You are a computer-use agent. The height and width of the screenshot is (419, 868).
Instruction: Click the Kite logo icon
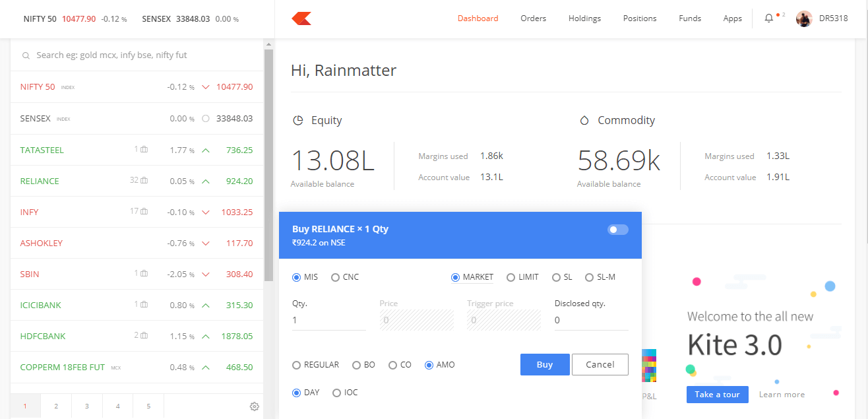point(301,18)
